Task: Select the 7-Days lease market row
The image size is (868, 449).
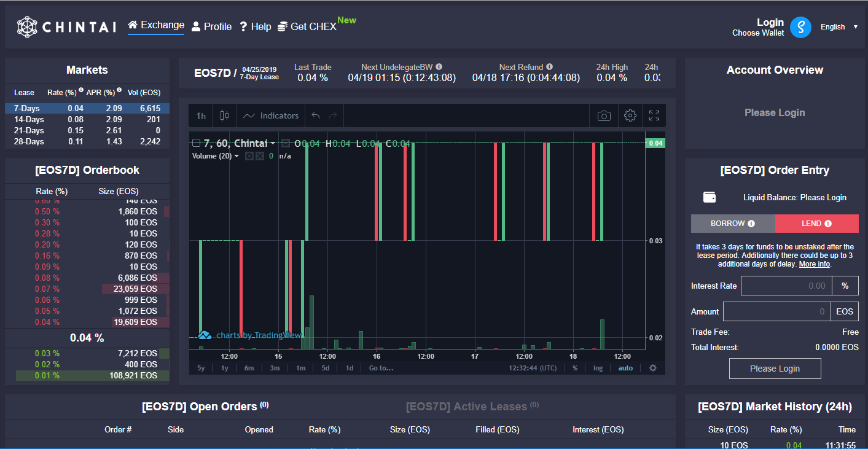Action: [87, 108]
